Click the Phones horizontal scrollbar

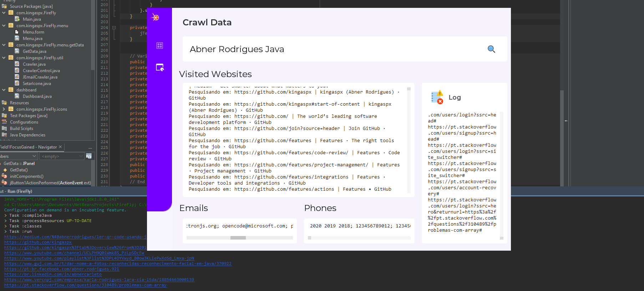pos(359,238)
